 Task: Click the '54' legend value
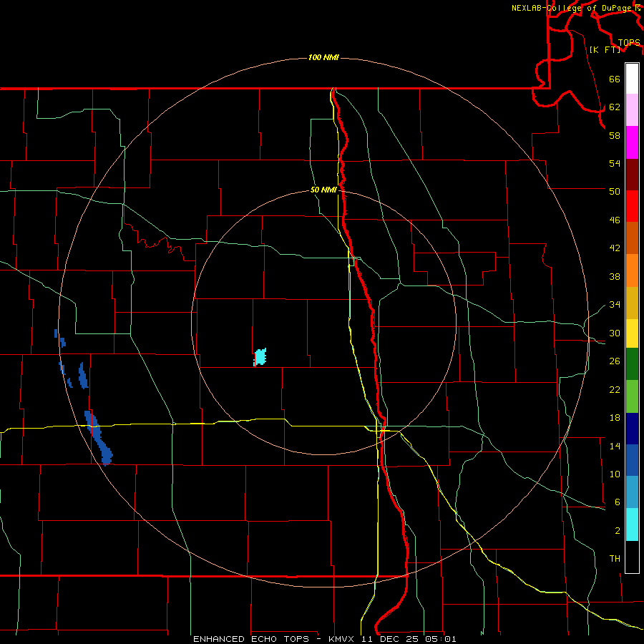[x=615, y=163]
